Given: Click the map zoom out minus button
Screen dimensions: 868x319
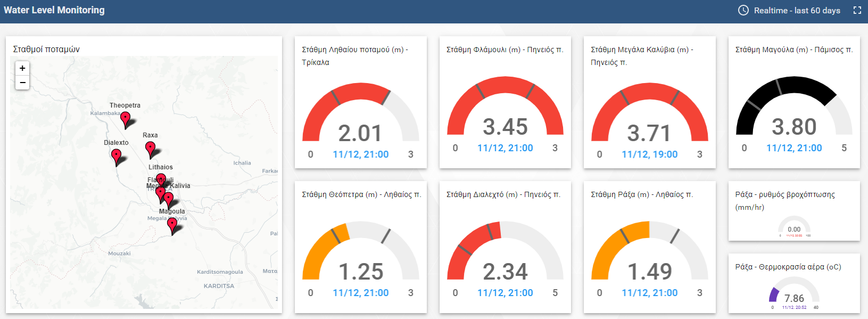Looking at the screenshot, I should [x=22, y=83].
